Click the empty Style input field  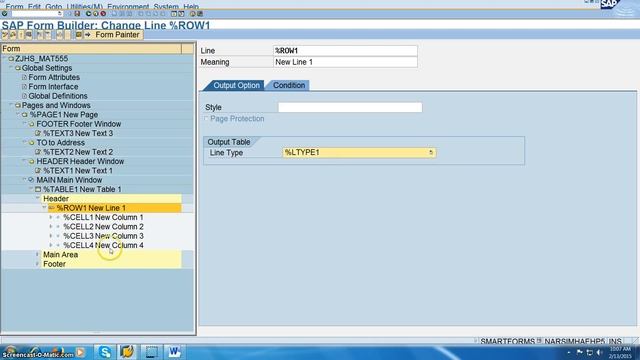[x=350, y=107]
